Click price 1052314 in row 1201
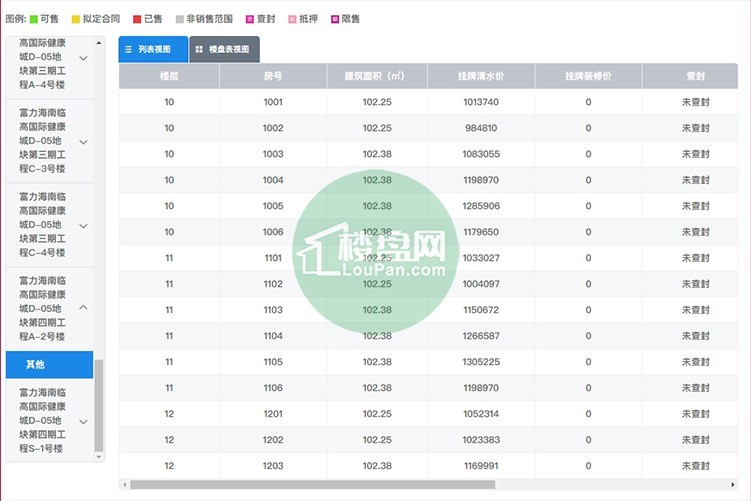 click(481, 414)
